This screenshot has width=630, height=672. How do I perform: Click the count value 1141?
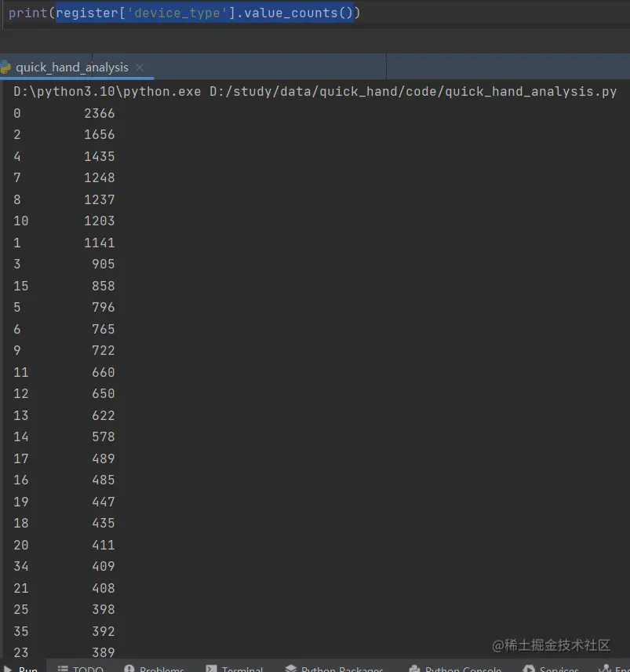[x=100, y=243]
